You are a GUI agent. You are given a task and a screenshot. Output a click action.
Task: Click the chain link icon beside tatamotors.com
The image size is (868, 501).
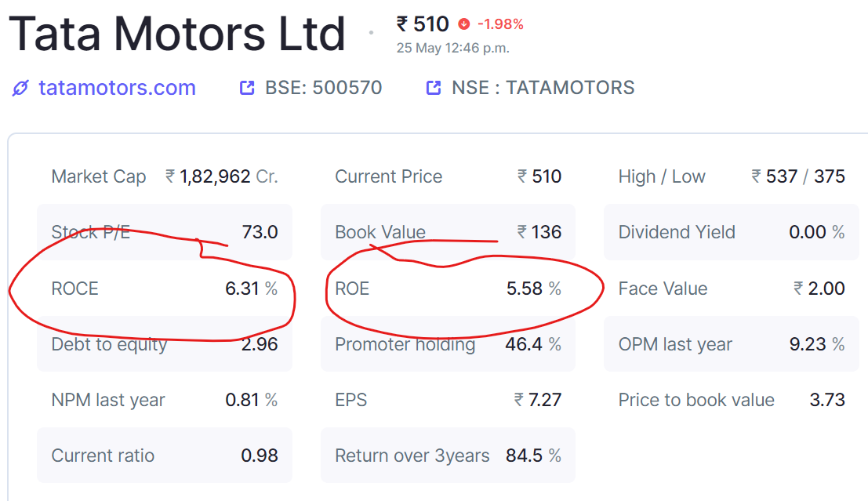20,88
